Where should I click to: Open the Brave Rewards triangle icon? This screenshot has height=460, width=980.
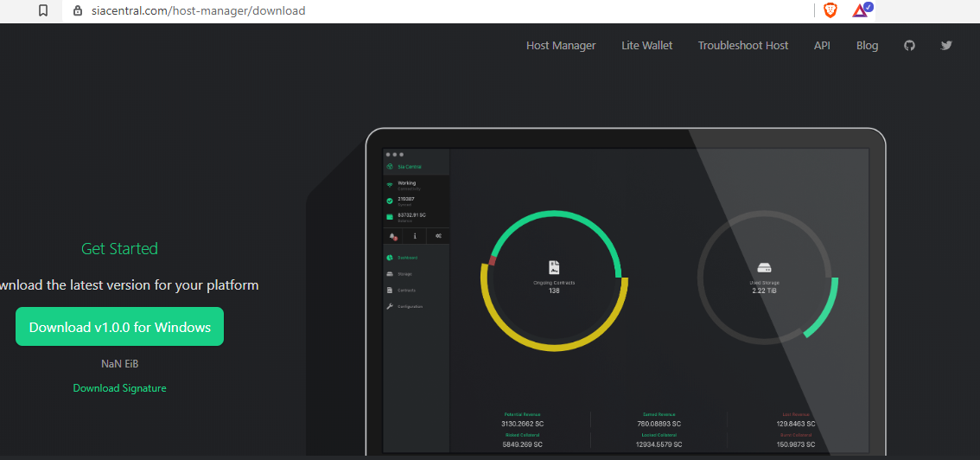click(x=862, y=10)
